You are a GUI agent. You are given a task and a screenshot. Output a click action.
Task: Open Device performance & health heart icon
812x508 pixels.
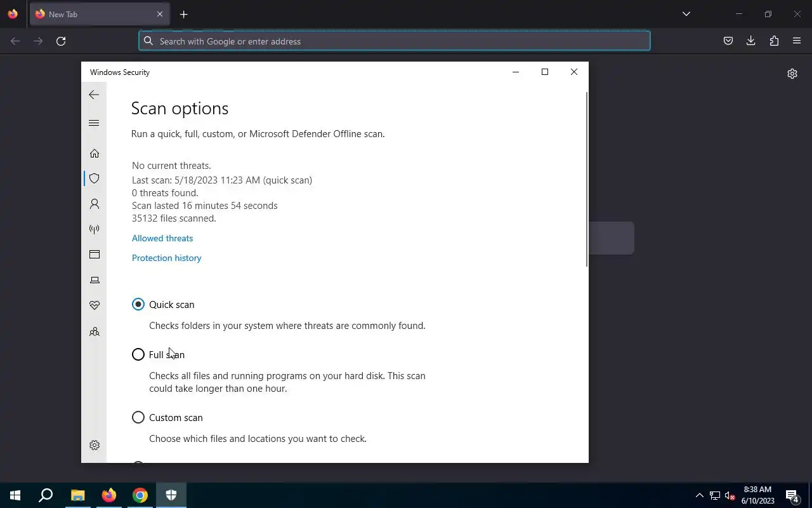point(95,305)
